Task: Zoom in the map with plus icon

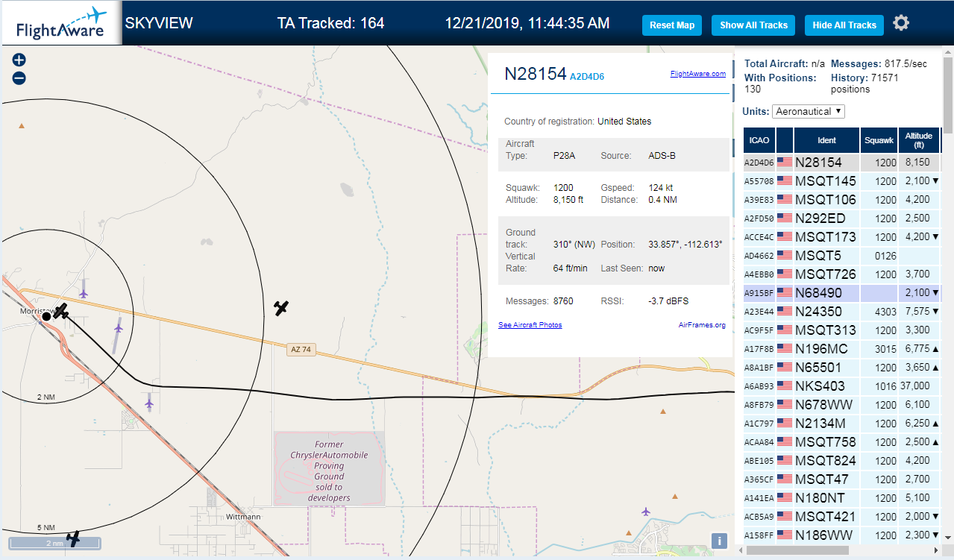Action: (19, 60)
